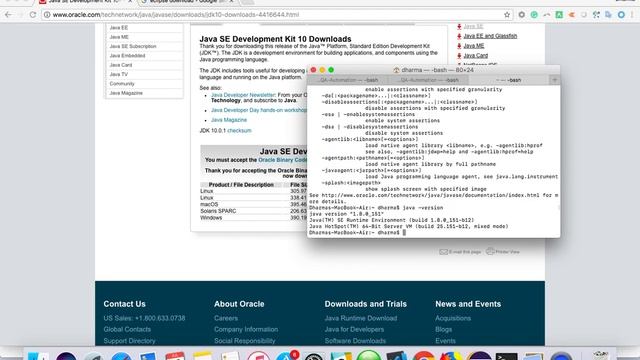Open iTunes from the Dock
This screenshot has height=360, width=640.
pos(258,356)
